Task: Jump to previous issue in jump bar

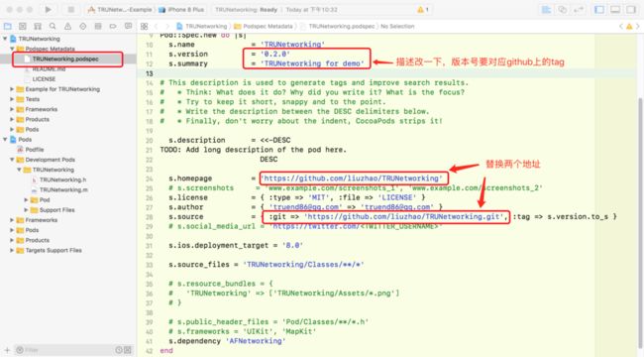Action: tap(620, 27)
